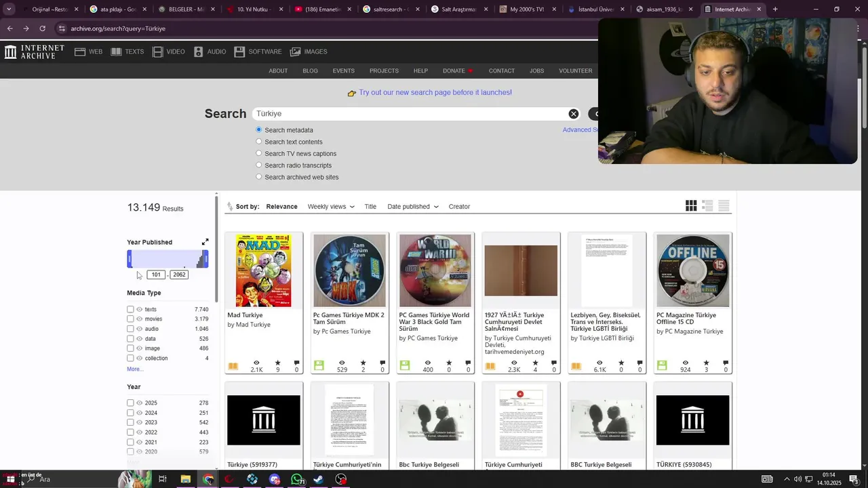Open Discord from the taskbar
The width and height of the screenshot is (868, 488).
[275, 479]
